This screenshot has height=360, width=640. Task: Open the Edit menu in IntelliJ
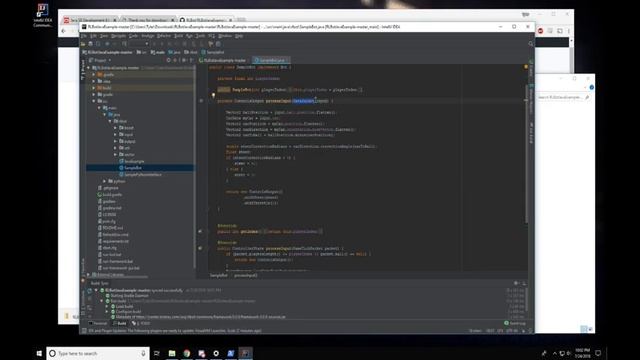[93, 36]
